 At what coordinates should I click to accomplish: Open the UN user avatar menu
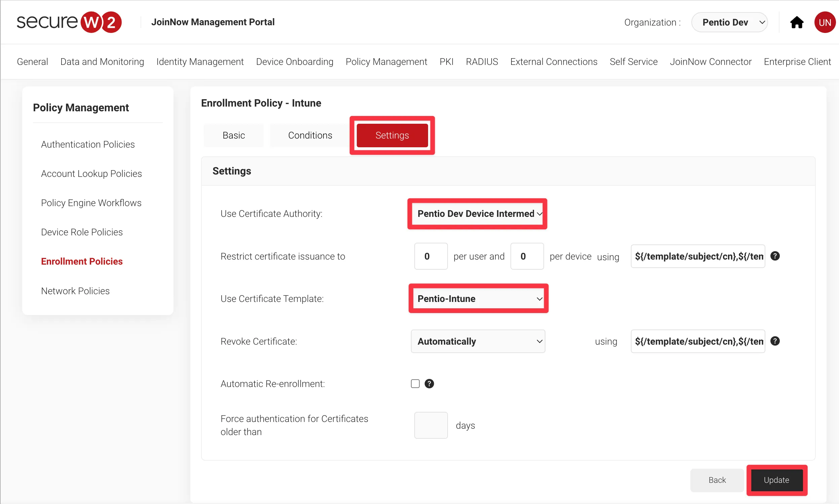[x=825, y=23]
